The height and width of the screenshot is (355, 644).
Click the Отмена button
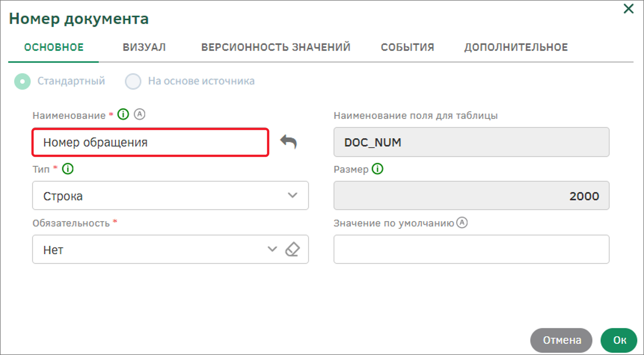(561, 340)
